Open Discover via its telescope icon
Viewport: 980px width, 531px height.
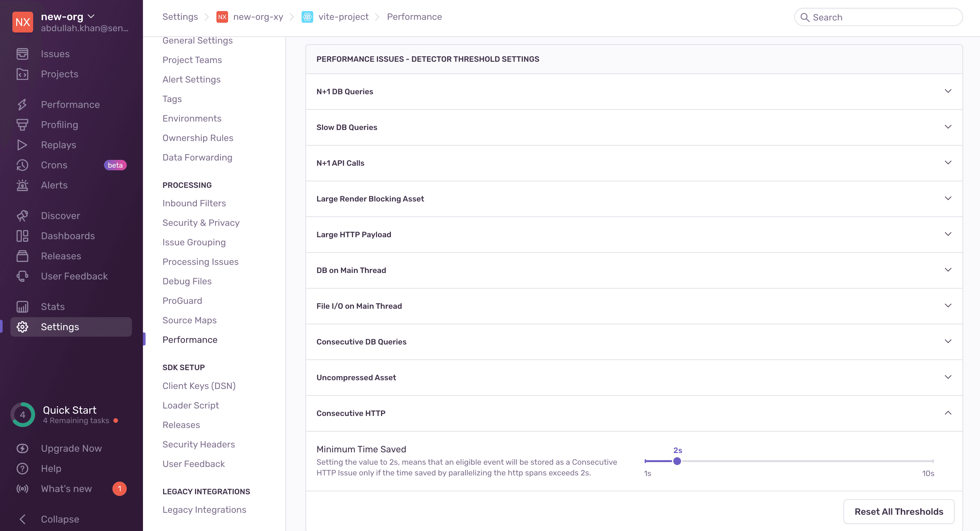tap(22, 215)
